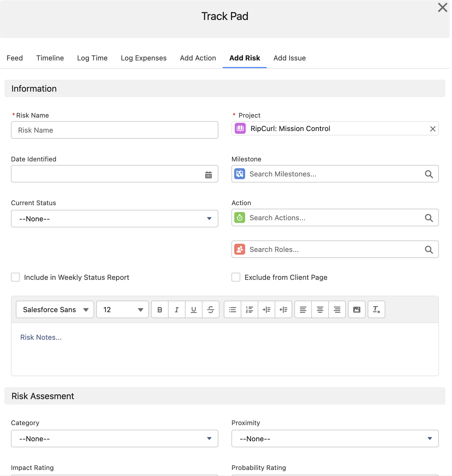Center-align notes text
Image resolution: width=452 pixels, height=476 pixels.
320,309
